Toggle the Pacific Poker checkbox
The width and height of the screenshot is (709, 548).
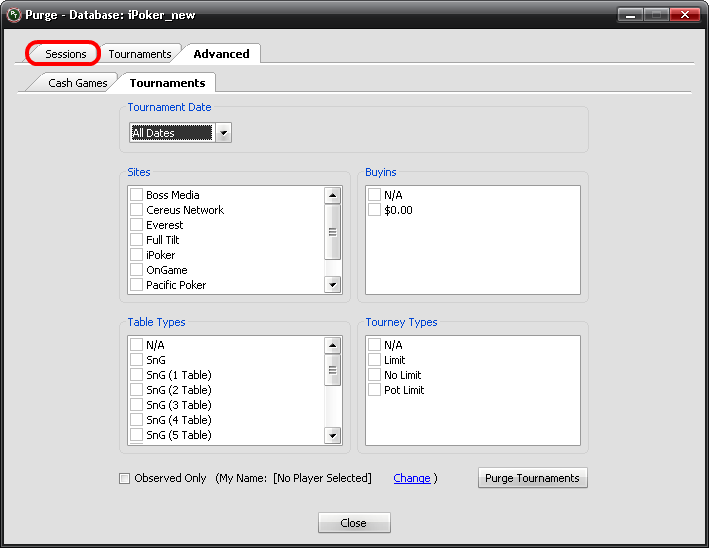coord(136,285)
